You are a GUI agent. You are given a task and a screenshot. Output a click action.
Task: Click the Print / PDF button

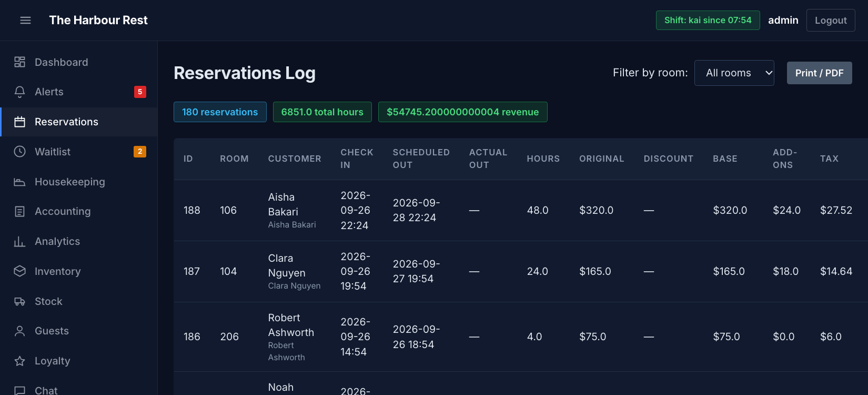[x=819, y=73]
